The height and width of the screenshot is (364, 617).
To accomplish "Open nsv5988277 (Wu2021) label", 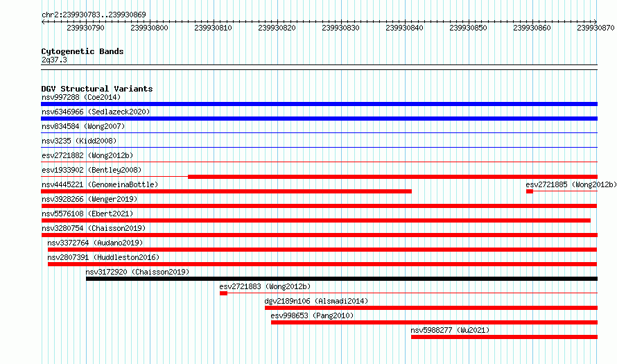I will pos(450,330).
